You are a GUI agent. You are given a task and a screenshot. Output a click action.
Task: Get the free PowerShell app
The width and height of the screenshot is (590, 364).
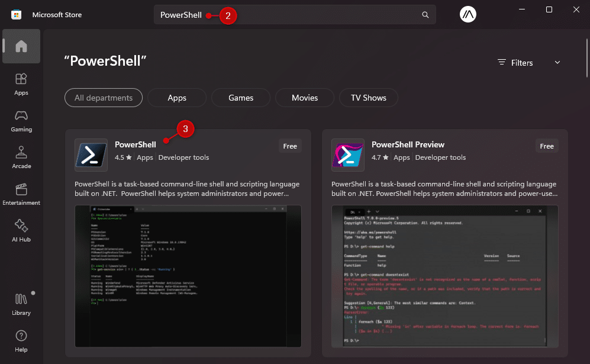(290, 146)
